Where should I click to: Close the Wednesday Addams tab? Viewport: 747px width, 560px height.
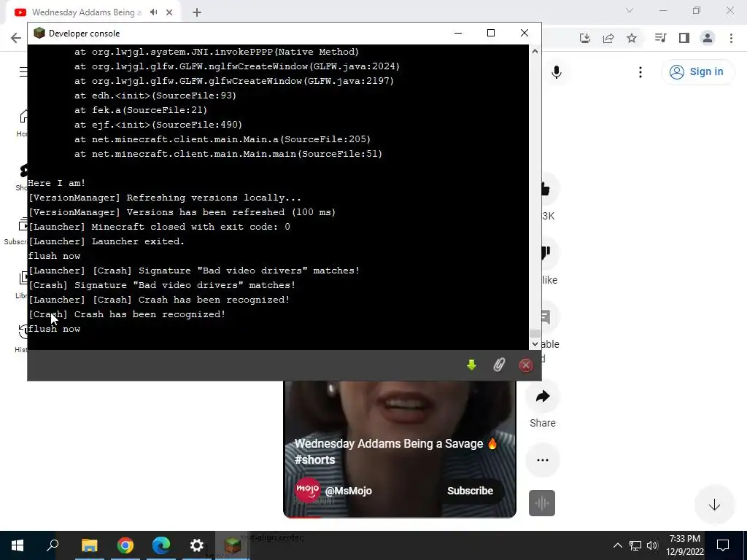click(x=169, y=12)
